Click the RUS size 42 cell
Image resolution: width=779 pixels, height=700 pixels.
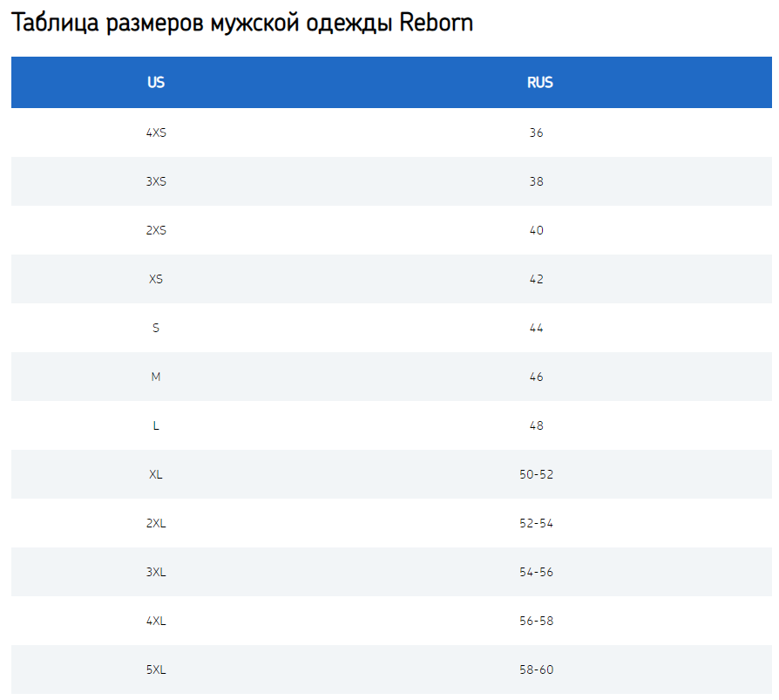536,280
